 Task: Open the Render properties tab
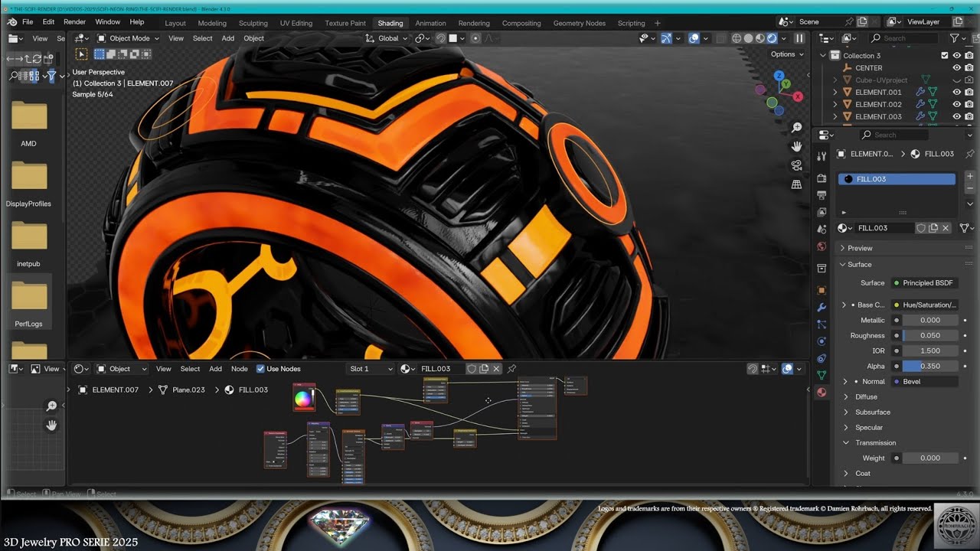pyautogui.click(x=822, y=178)
